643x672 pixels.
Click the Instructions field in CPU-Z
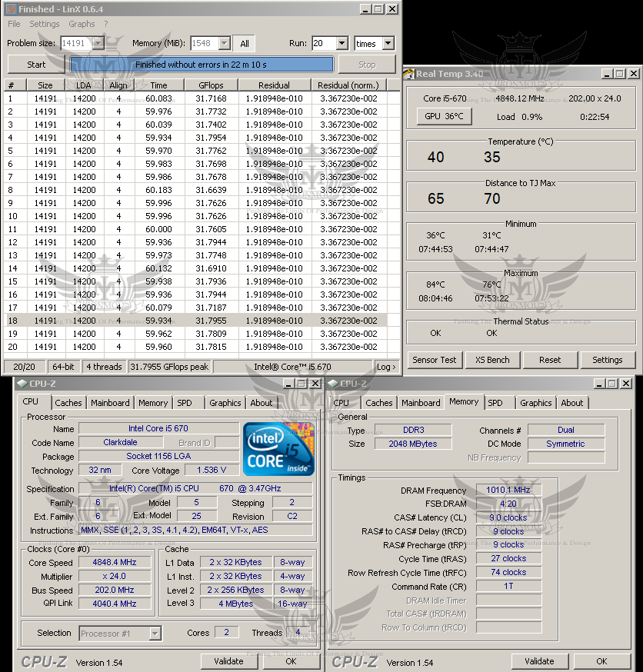196,531
